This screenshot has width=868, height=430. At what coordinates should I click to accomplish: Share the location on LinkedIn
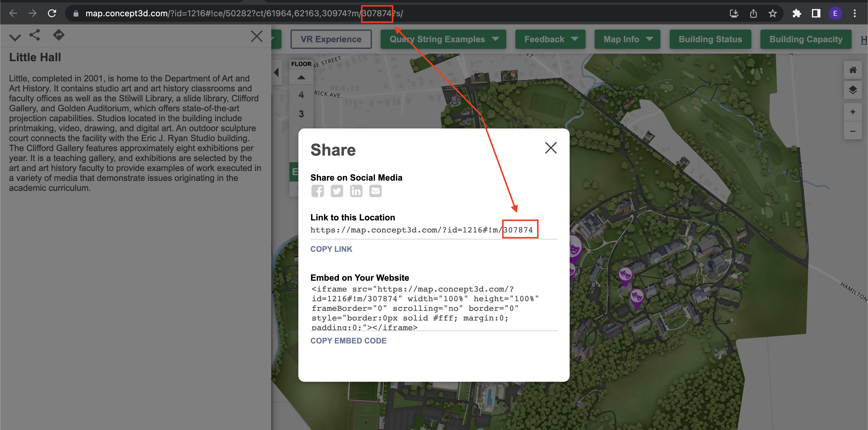(x=356, y=191)
